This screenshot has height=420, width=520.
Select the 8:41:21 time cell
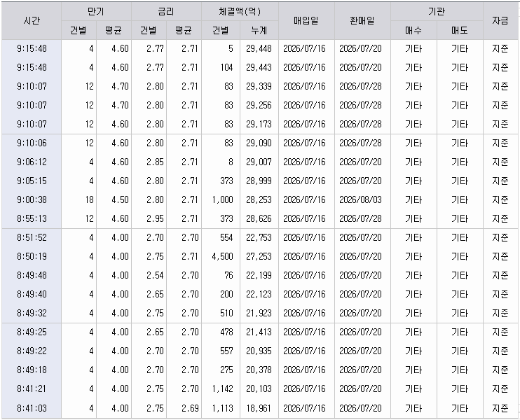coord(32,388)
